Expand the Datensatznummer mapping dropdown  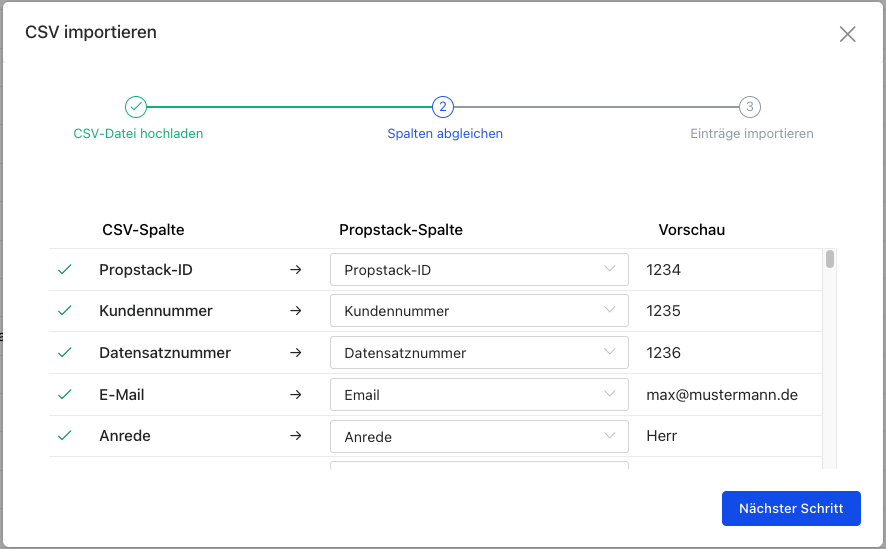(x=479, y=353)
